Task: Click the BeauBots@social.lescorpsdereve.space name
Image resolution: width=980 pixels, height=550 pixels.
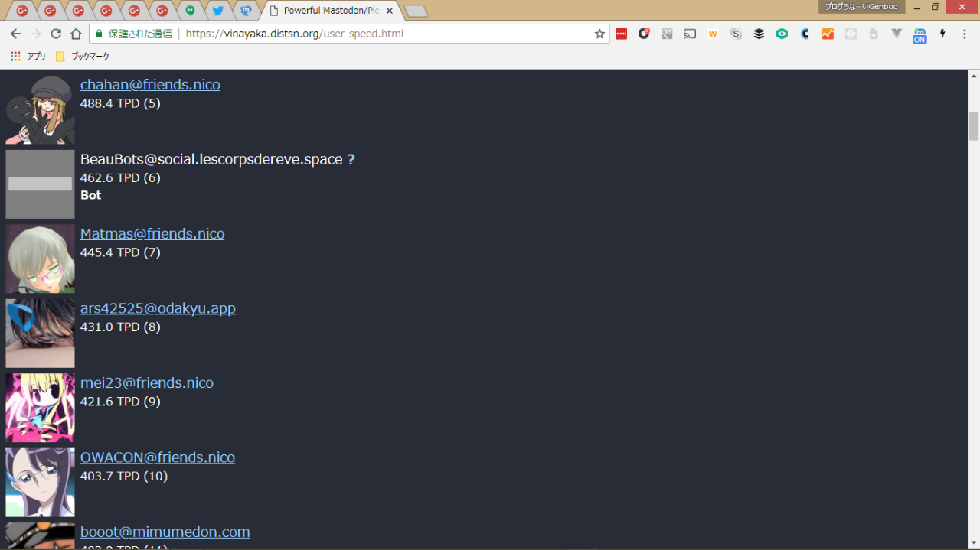Action: (x=211, y=159)
